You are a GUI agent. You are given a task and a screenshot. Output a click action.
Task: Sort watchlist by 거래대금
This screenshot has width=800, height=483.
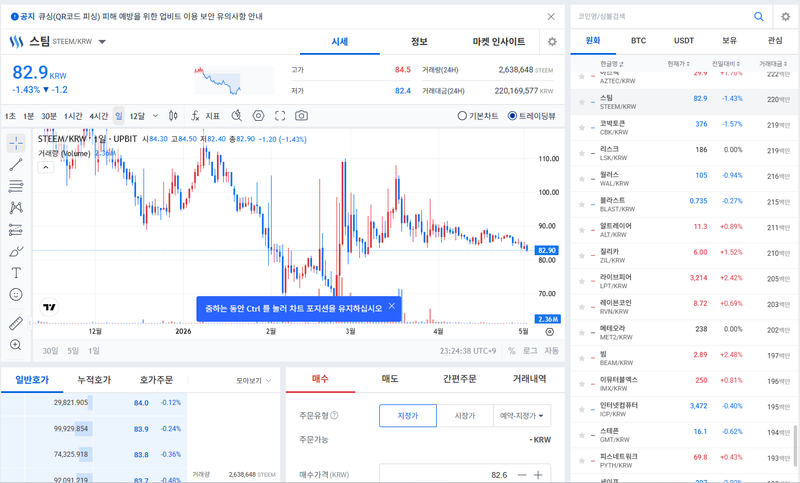[x=773, y=64]
